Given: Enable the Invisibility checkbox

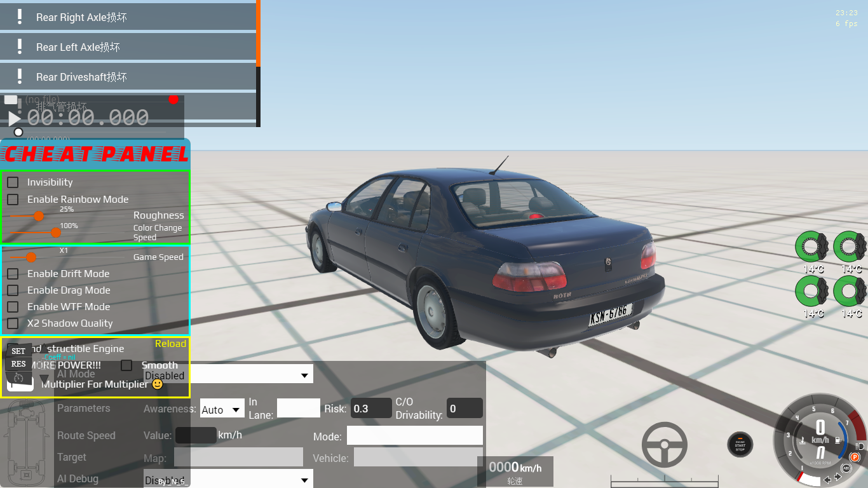Looking at the screenshot, I should [x=13, y=182].
